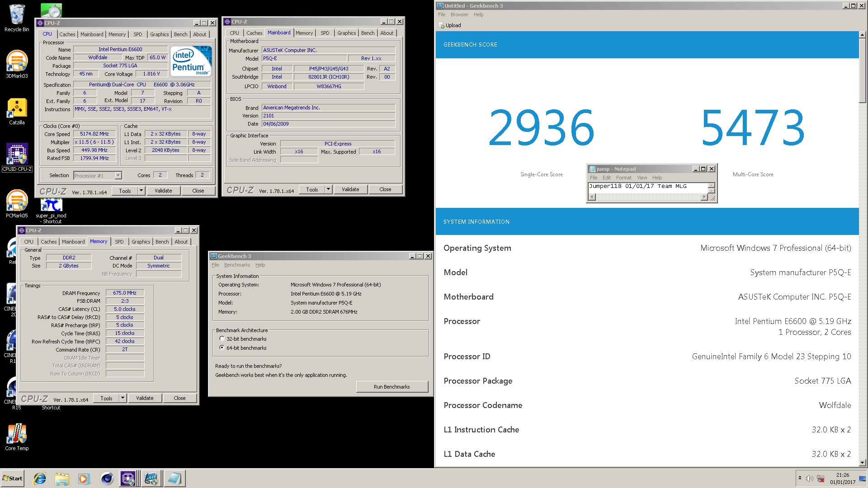This screenshot has height=488, width=868.
Task: Open File menu in Geekbench results window
Action: click(442, 14)
